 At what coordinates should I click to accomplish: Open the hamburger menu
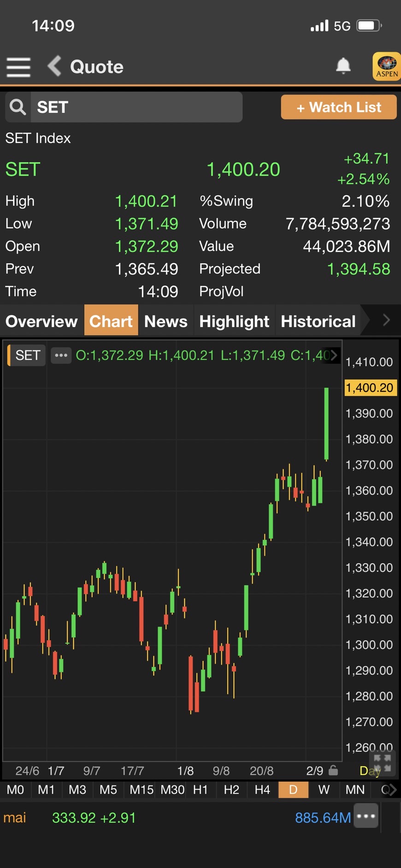tap(18, 67)
